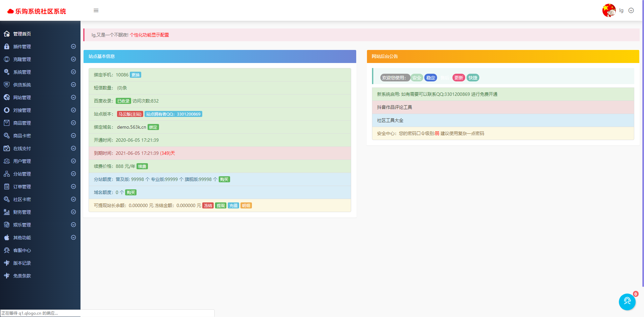The width and height of the screenshot is (644, 317).
Task: Open the user account dropdown arrow
Action: [x=631, y=10]
